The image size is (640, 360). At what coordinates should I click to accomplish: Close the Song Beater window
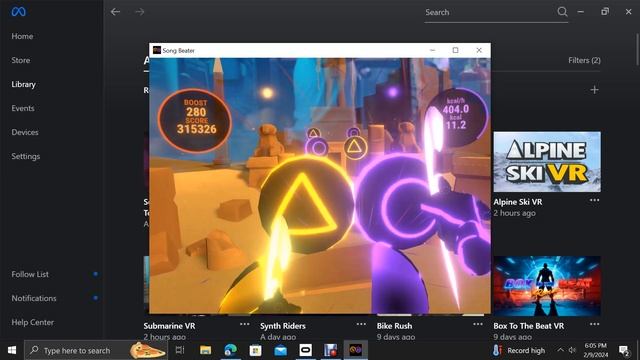pyautogui.click(x=479, y=50)
